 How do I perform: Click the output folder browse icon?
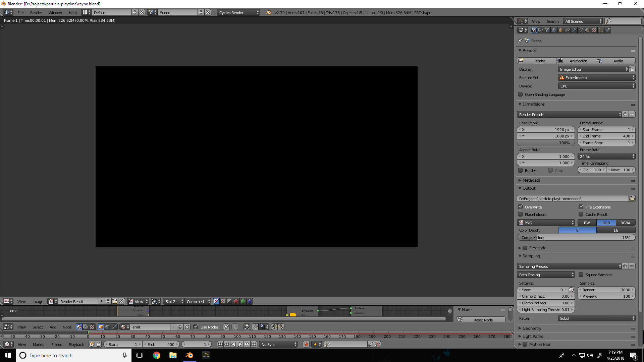(x=632, y=199)
